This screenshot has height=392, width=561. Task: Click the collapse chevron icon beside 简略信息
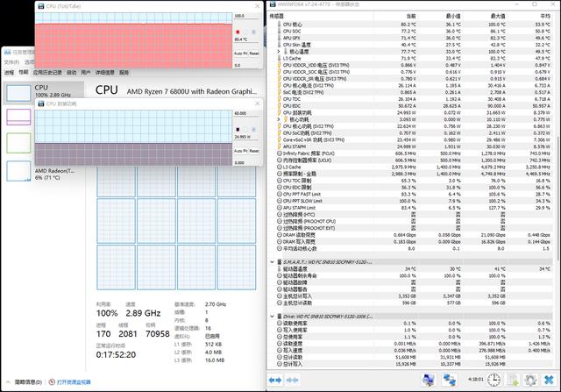click(x=9, y=382)
